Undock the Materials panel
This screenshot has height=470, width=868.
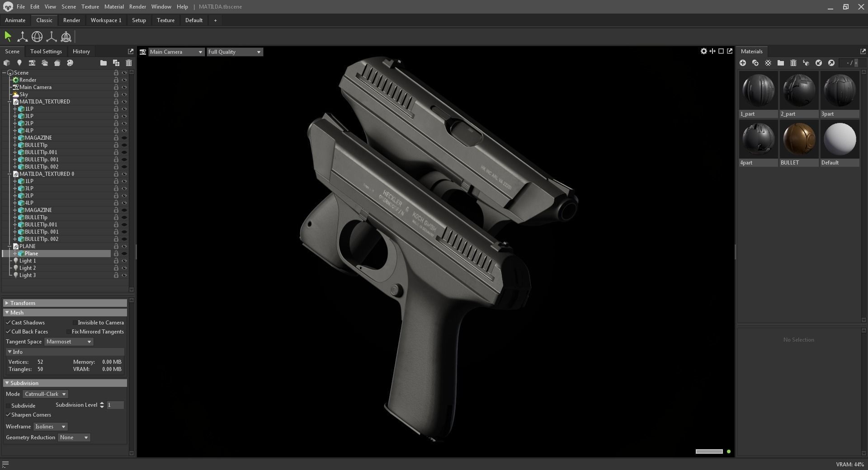[863, 52]
